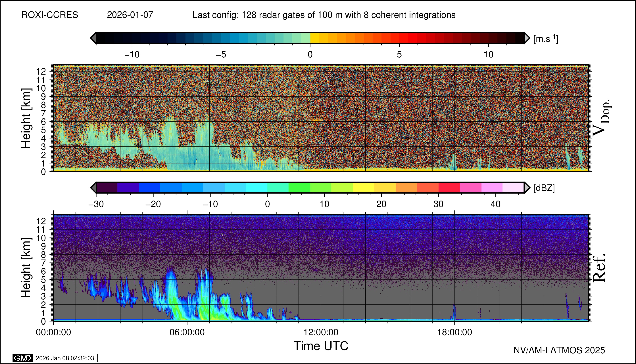Click the 06:00:00 time axis label
The image size is (636, 364).
(x=187, y=332)
